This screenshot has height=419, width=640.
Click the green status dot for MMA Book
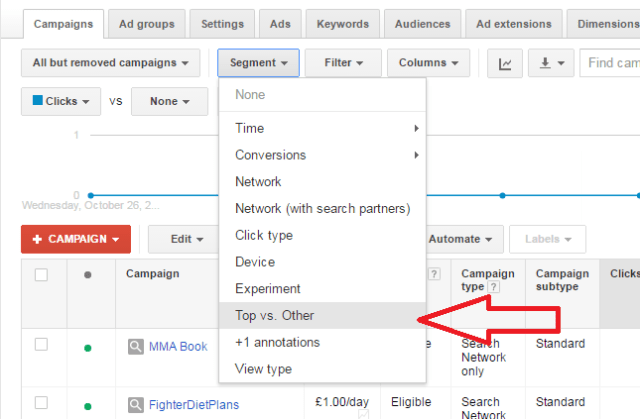point(88,347)
